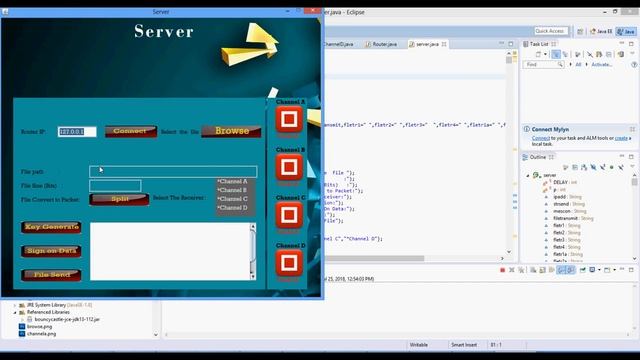Switch to the ChannelD.java editor tab
640x360 pixels.
click(x=338, y=44)
